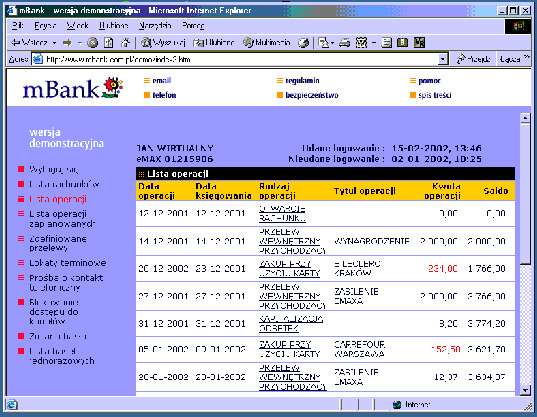Click the Windows logo throbber at top right
Viewport: 537px width, 417px height.
(518, 26)
